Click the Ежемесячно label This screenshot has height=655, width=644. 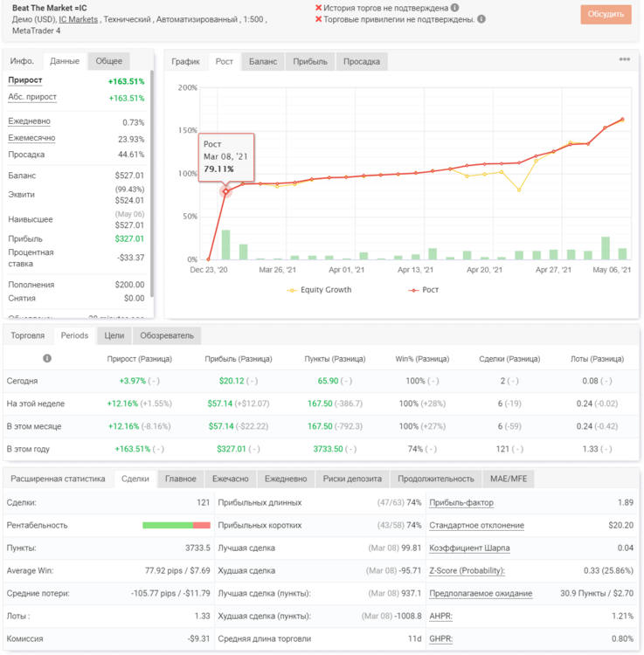tap(31, 138)
